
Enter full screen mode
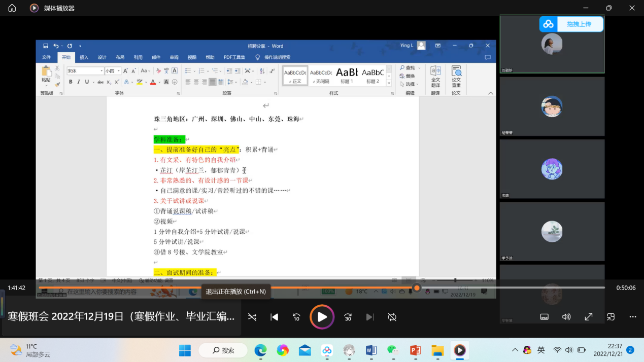[x=589, y=317]
